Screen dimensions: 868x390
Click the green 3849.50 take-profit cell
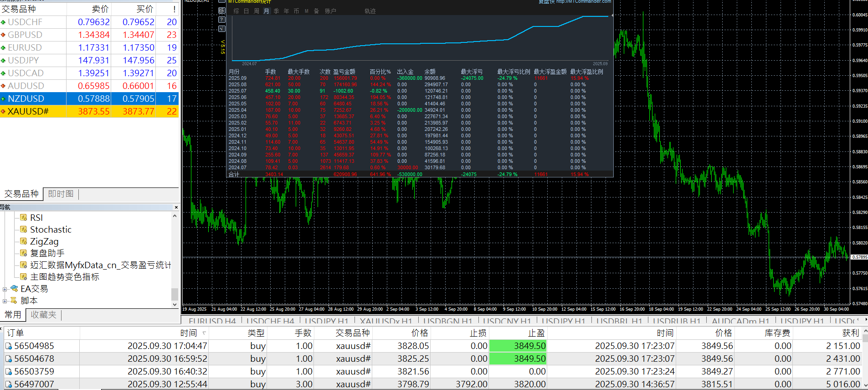518,346
